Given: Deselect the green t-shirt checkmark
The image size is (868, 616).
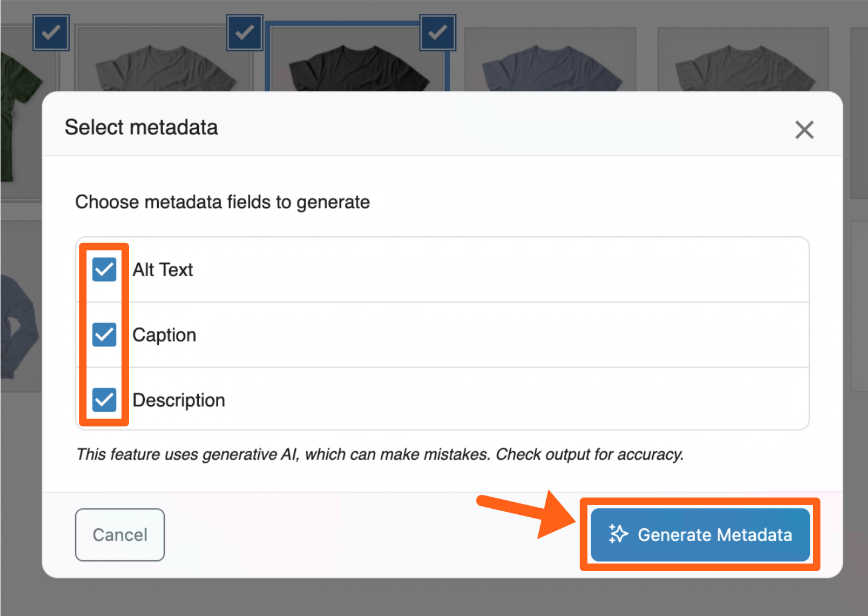Looking at the screenshot, I should point(51,33).
